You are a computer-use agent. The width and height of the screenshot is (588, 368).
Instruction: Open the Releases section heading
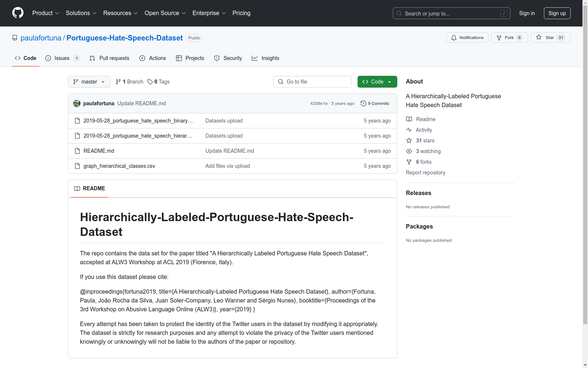pyautogui.click(x=419, y=193)
